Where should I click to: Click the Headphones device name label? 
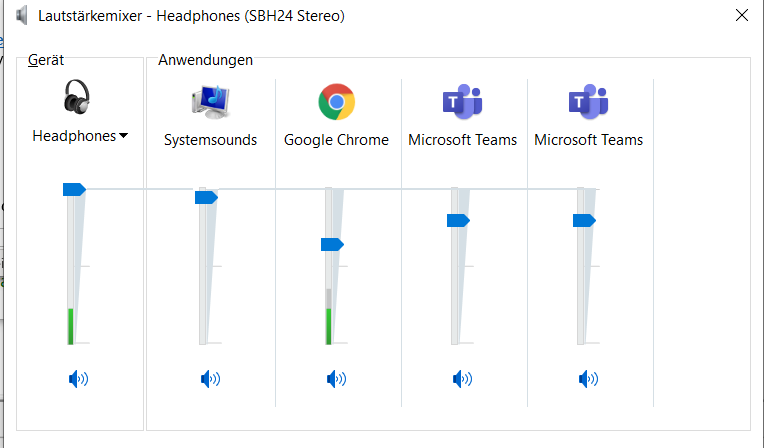pos(74,136)
